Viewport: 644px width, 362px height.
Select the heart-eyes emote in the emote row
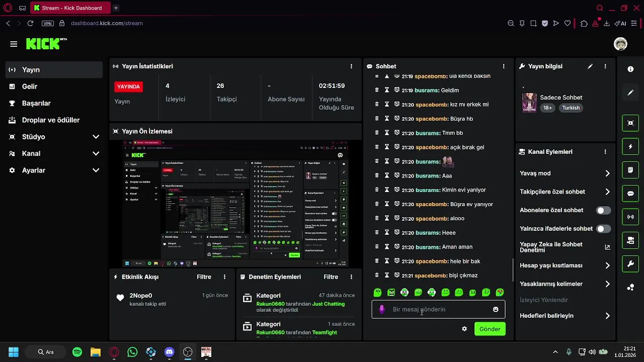(500, 292)
